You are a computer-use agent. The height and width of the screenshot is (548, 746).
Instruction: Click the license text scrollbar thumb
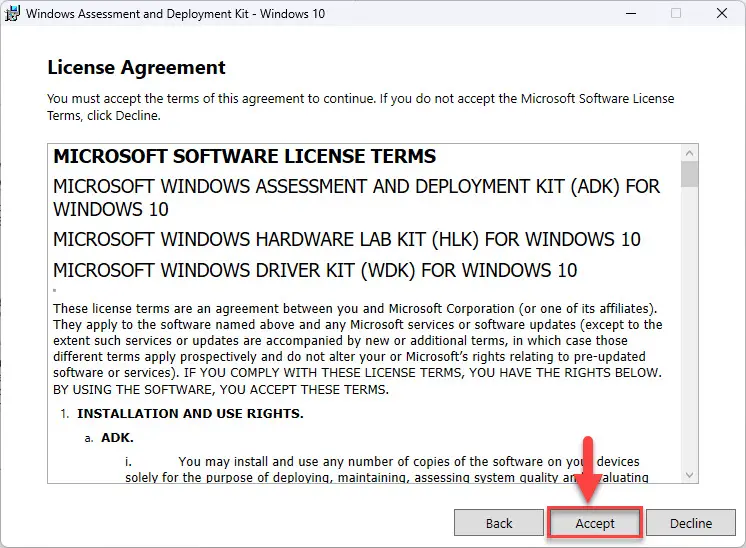(689, 174)
